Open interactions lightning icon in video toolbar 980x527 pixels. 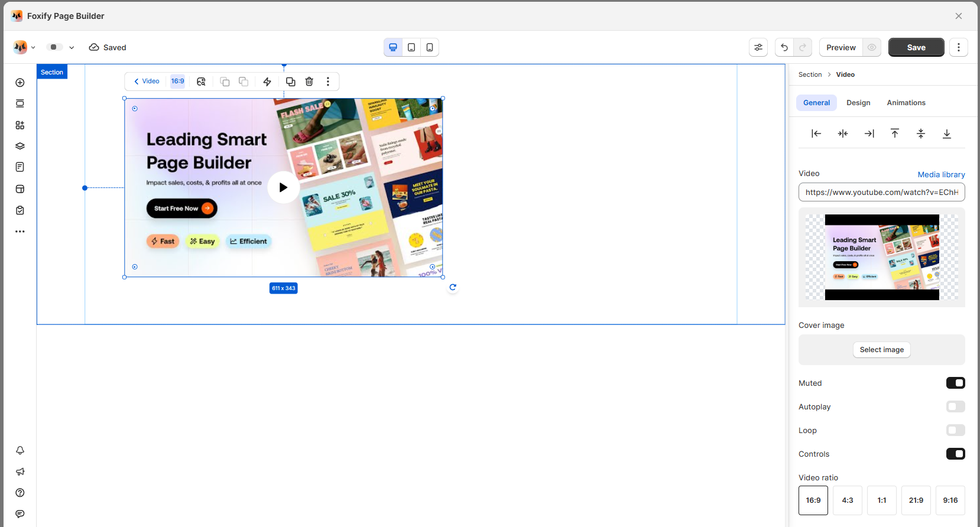pyautogui.click(x=267, y=82)
